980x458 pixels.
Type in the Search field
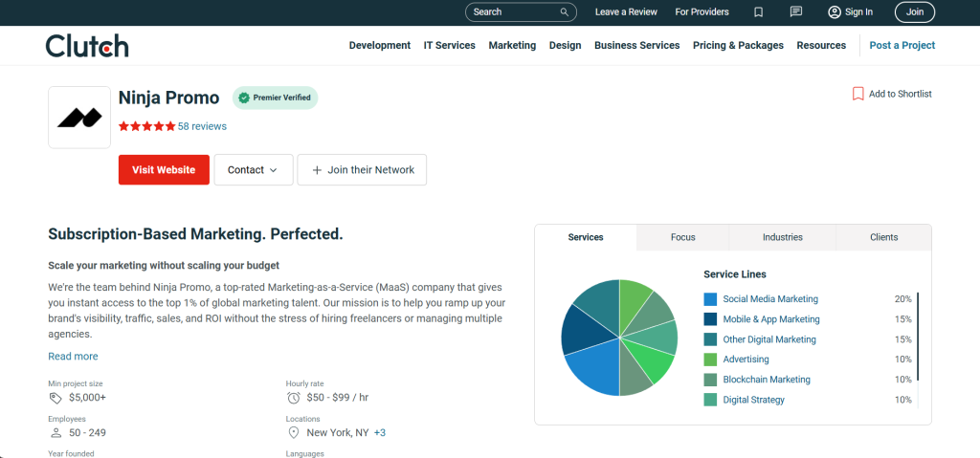521,11
